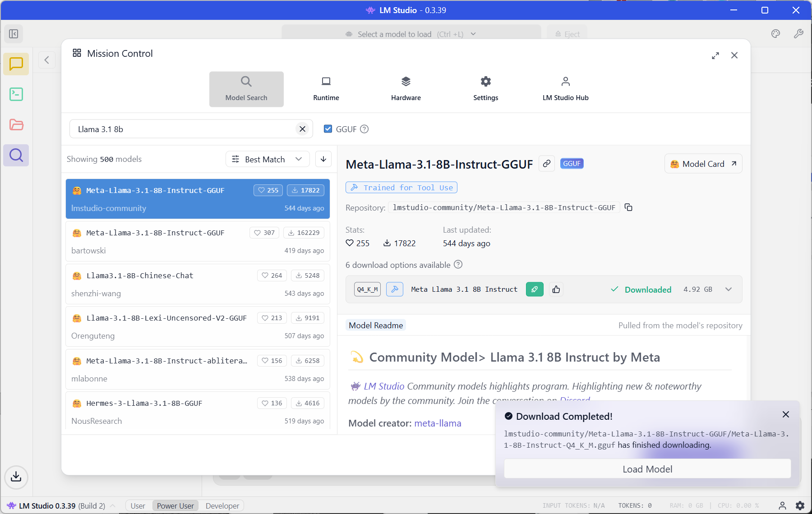Click the repository path text
The height and width of the screenshot is (514, 812).
pos(504,207)
